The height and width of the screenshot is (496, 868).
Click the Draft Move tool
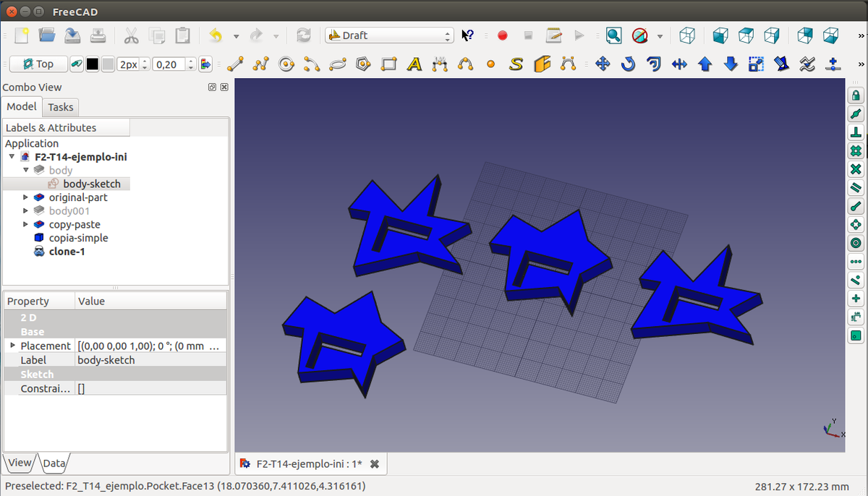602,64
